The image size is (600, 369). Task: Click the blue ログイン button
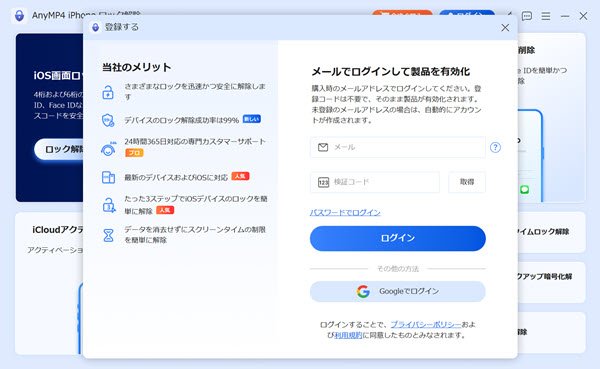point(398,238)
